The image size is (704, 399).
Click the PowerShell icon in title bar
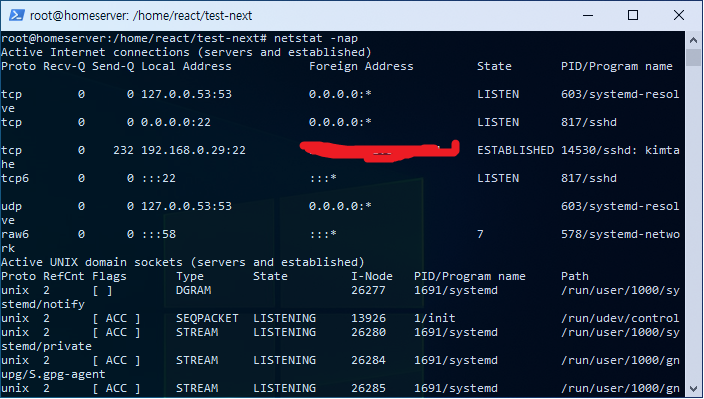[x=16, y=15]
